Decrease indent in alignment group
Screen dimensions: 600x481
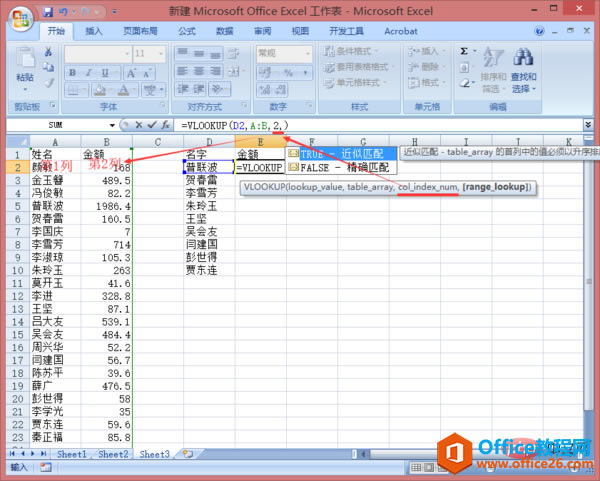[182, 89]
